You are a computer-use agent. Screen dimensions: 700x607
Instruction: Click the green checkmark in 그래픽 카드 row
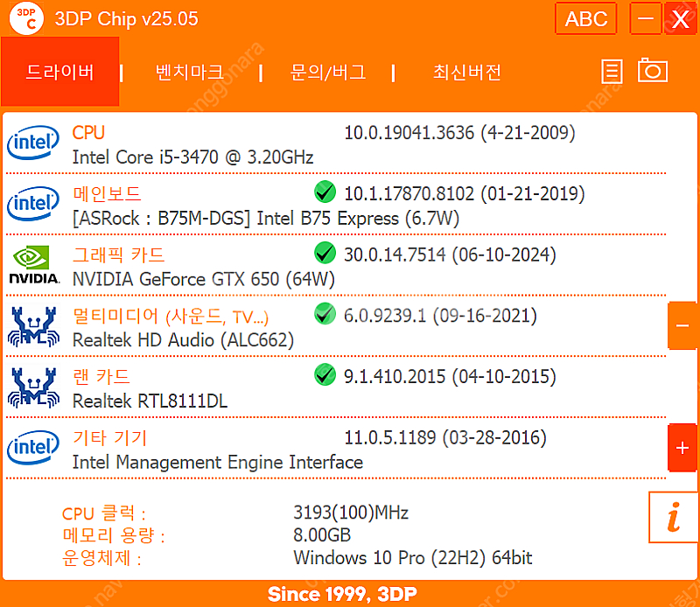coord(325,253)
